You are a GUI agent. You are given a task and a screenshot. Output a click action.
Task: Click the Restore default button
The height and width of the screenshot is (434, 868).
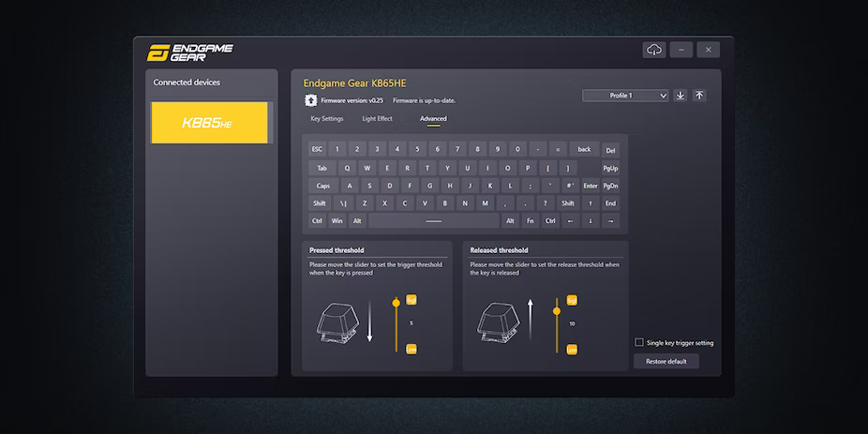(666, 362)
